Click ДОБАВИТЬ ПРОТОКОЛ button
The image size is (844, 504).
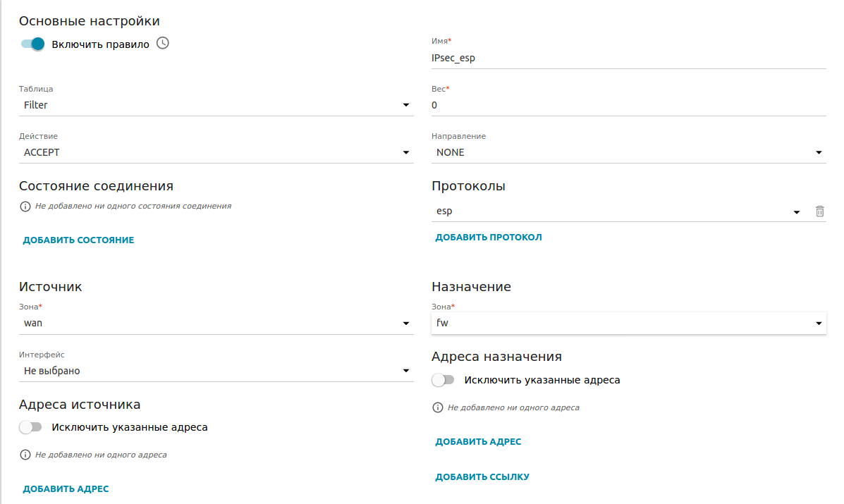pos(489,238)
